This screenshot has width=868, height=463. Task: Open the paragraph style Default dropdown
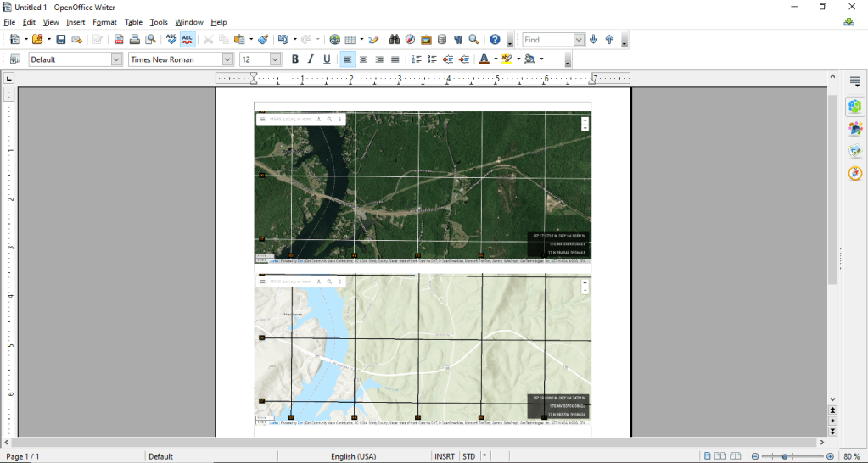[117, 59]
